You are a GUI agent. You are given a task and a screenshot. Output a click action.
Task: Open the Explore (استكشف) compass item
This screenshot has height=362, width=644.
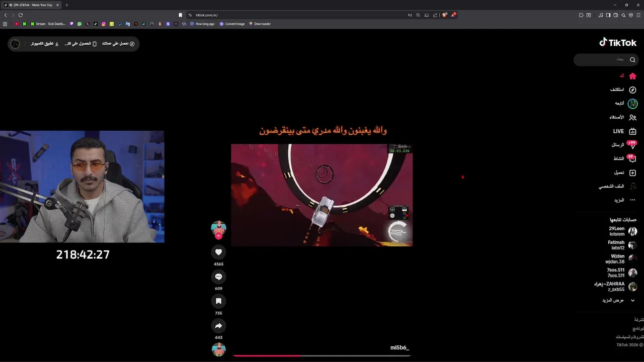[623, 89]
